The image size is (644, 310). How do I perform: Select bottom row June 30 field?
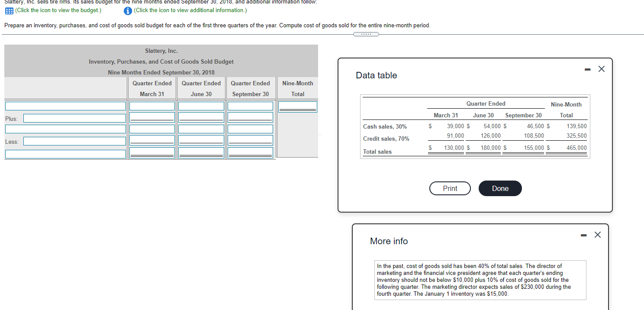tap(201, 152)
